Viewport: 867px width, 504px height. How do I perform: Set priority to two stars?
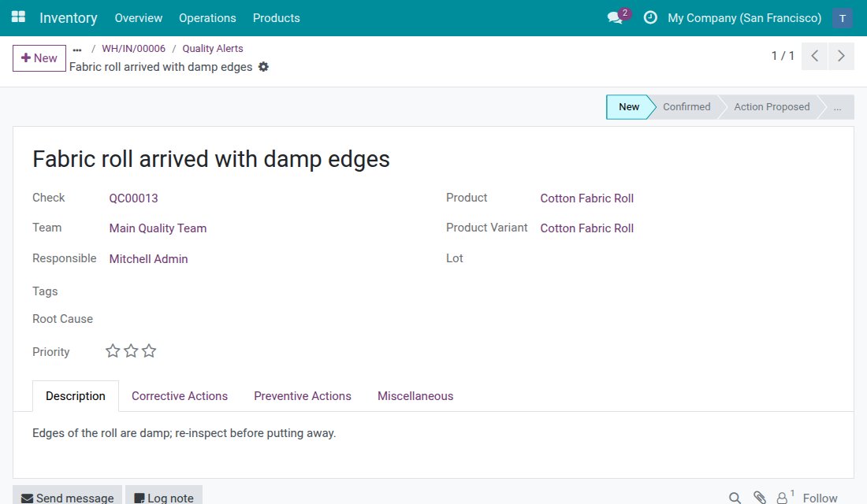click(131, 351)
